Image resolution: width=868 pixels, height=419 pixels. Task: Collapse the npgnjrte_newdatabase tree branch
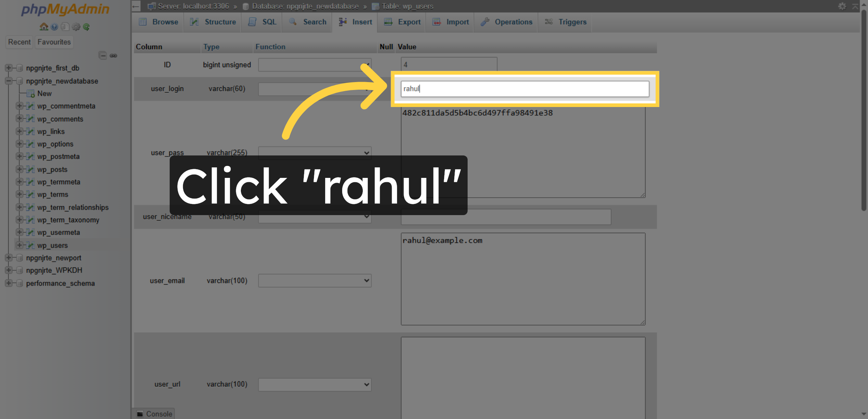(x=9, y=81)
